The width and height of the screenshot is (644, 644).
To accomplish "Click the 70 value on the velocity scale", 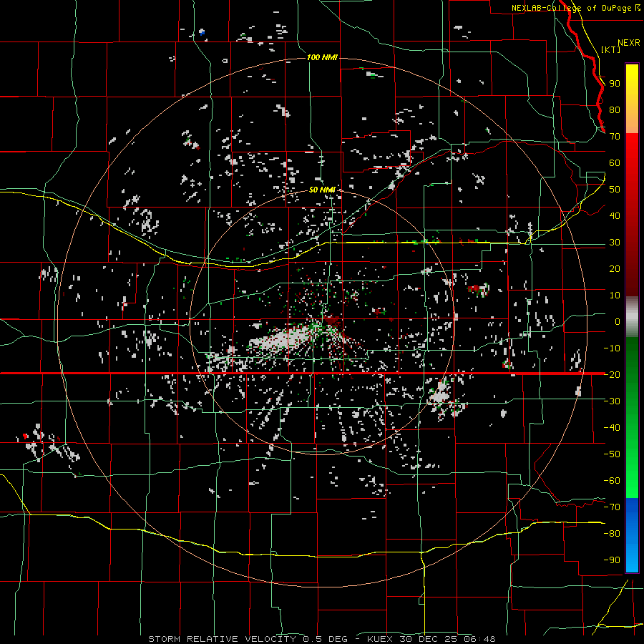I will [615, 137].
